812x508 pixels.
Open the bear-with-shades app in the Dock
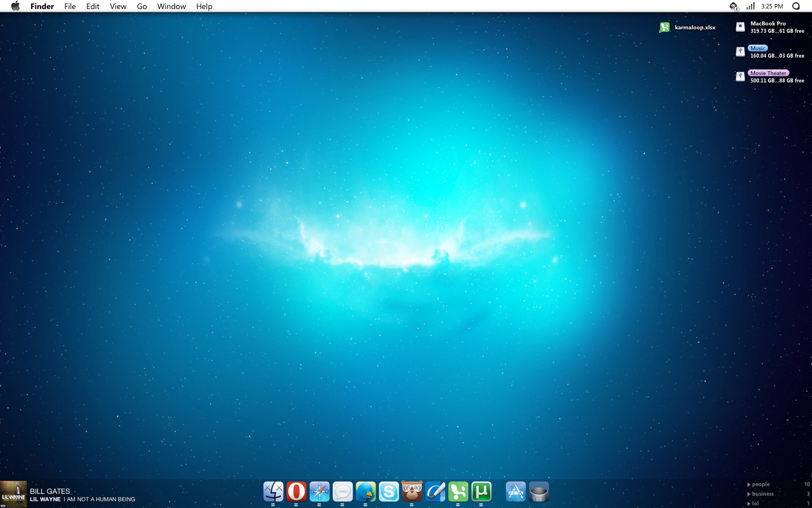click(x=412, y=491)
